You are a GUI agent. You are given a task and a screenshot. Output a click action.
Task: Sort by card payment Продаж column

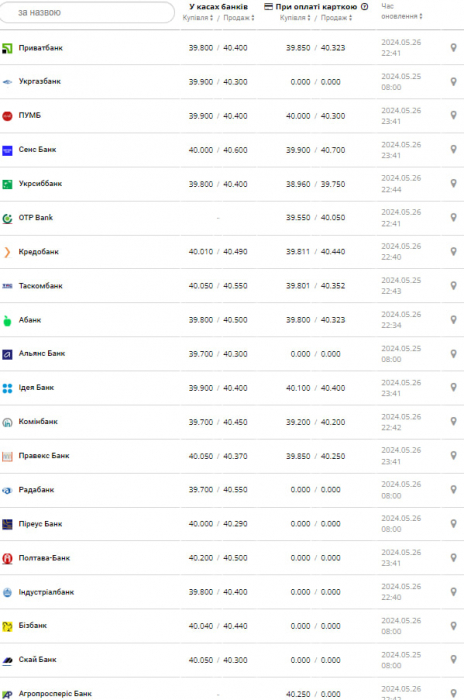(336, 18)
